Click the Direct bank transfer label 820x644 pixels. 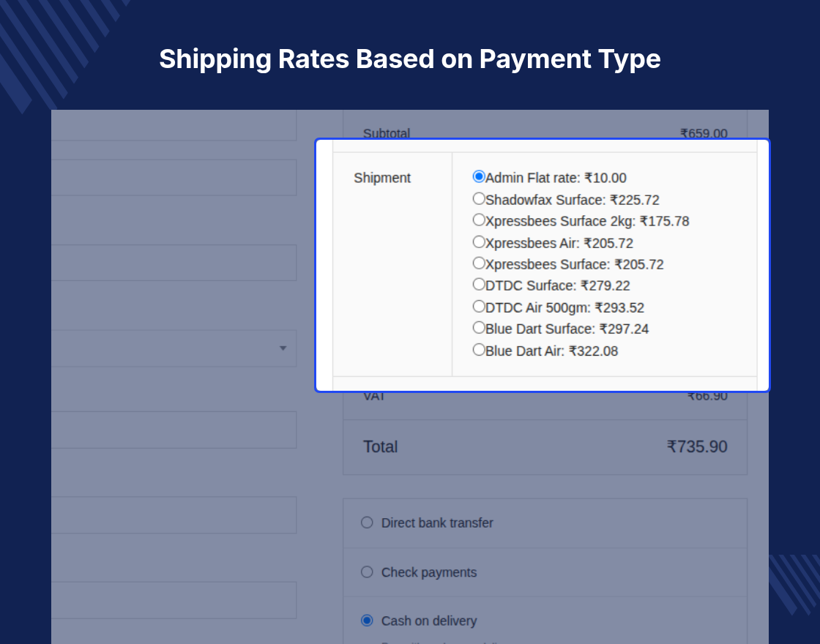click(437, 523)
